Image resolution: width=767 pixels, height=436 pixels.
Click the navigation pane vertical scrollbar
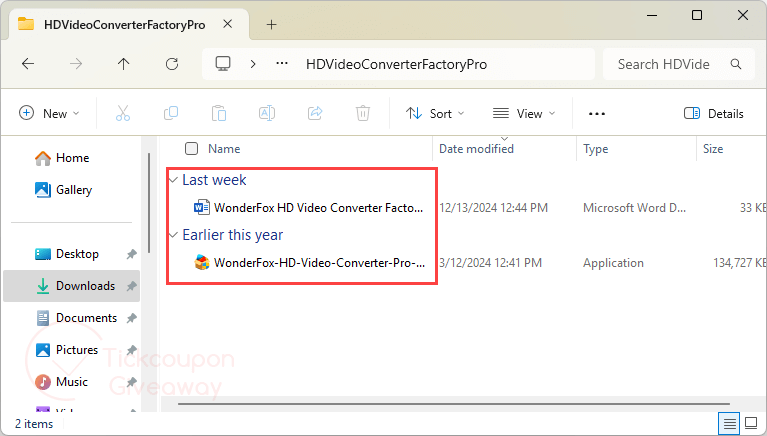click(149, 203)
